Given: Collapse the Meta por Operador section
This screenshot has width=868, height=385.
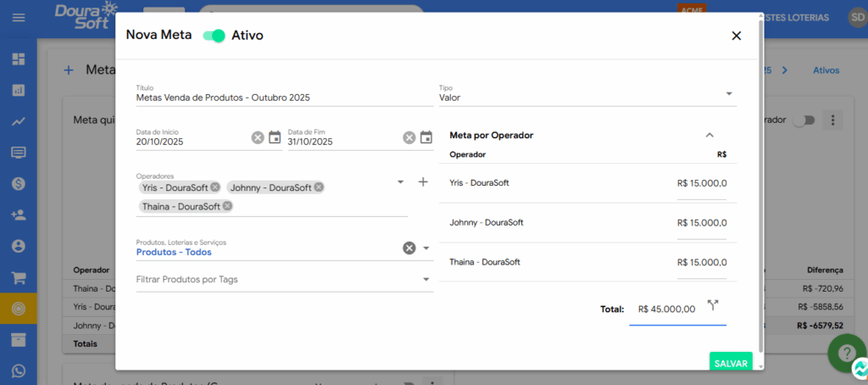Looking at the screenshot, I should tap(709, 135).
